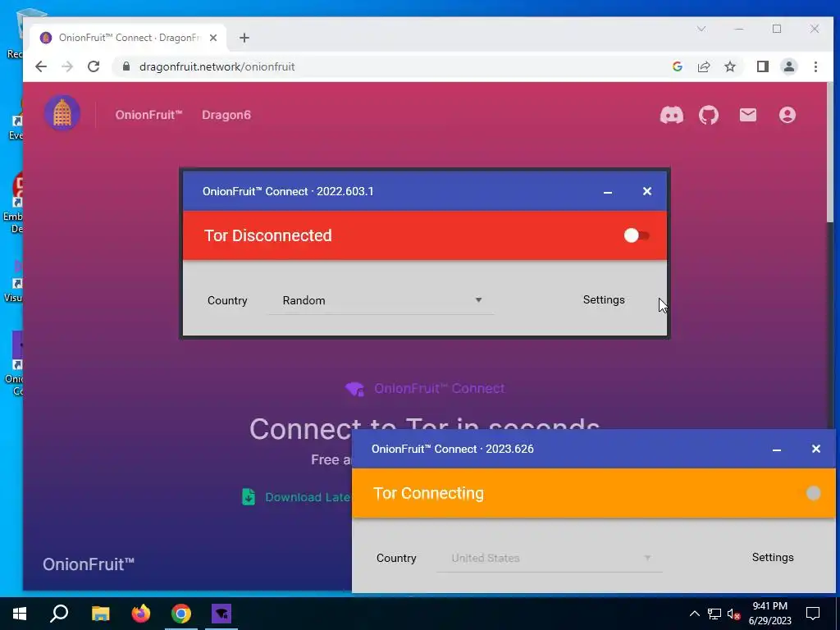Click the Chrome icon in the taskbar
The width and height of the screenshot is (840, 630).
(x=181, y=614)
